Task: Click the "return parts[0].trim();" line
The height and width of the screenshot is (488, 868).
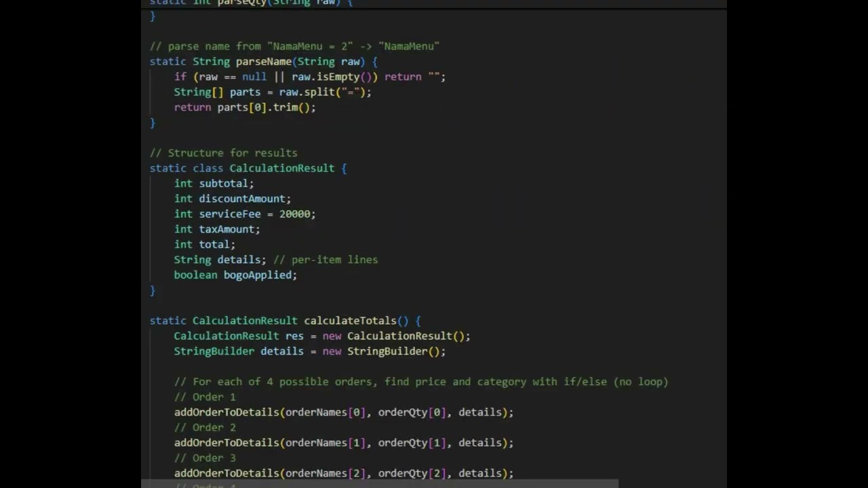Action: [x=245, y=107]
